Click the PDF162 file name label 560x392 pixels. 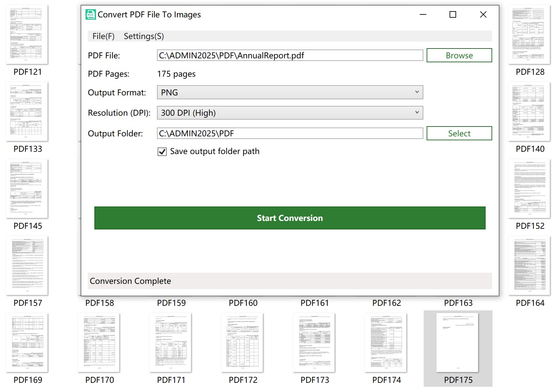point(387,303)
